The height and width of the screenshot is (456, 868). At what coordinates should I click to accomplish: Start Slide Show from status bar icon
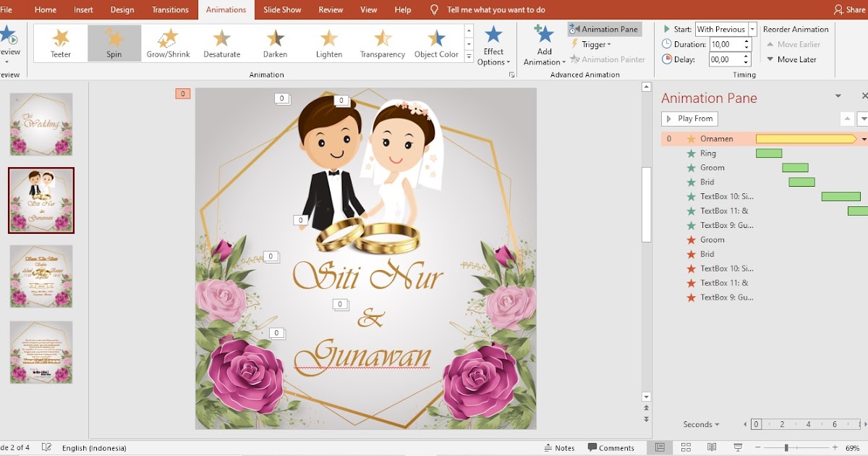(738, 447)
